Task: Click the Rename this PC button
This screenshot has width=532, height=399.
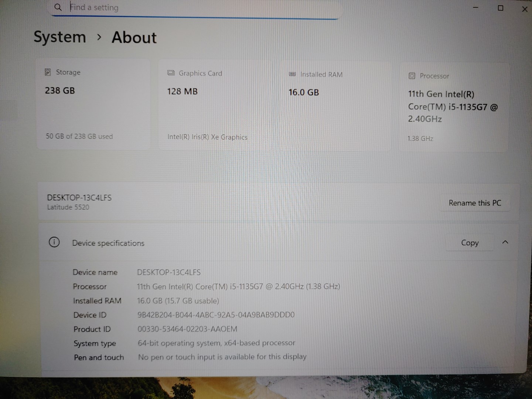Action: [475, 203]
